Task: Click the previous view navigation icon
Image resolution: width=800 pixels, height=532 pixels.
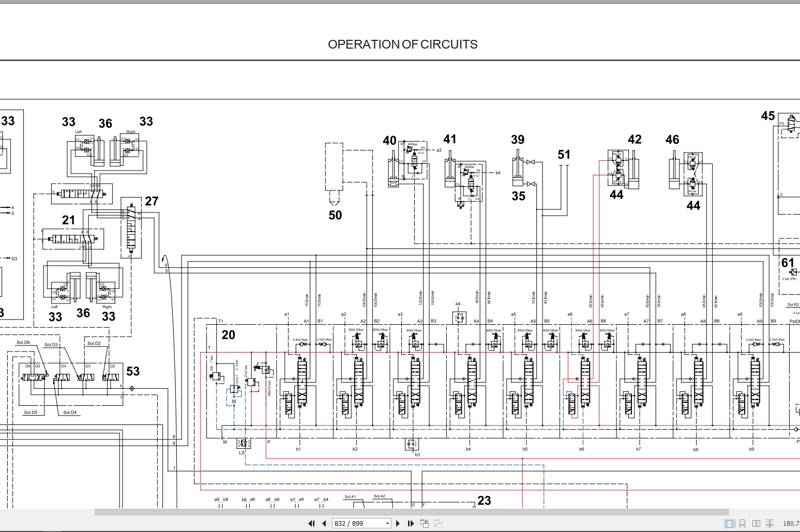Action: (x=425, y=523)
